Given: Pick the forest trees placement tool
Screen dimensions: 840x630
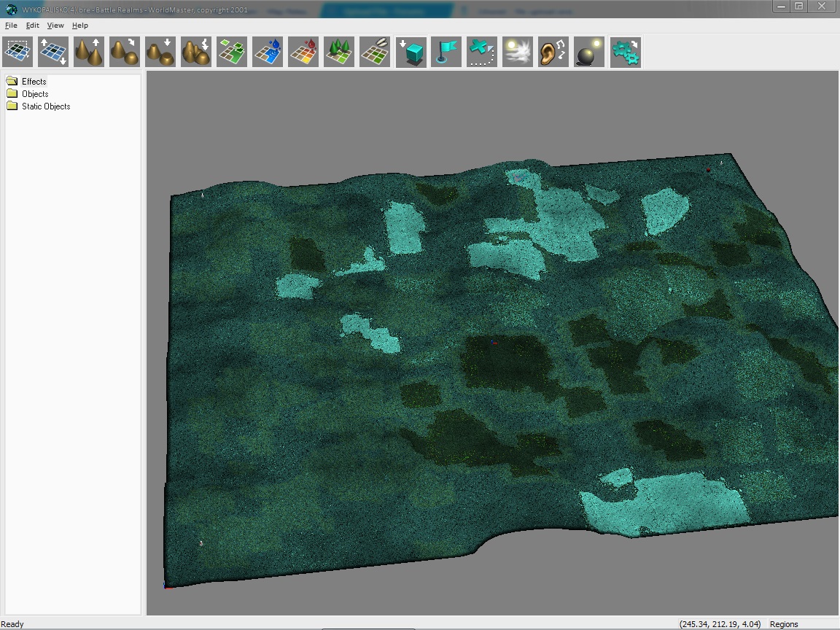Looking at the screenshot, I should tap(339, 52).
